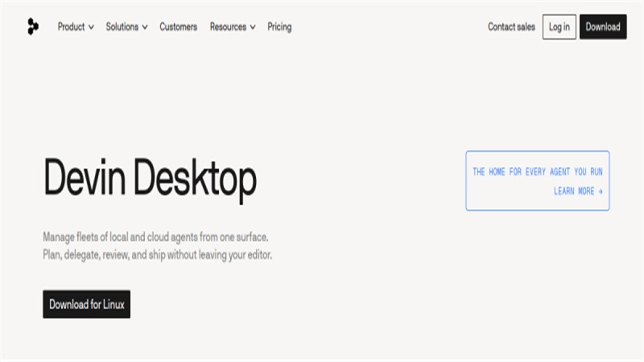Click the LEARN MORE link
The image size is (644, 362).
tap(578, 191)
